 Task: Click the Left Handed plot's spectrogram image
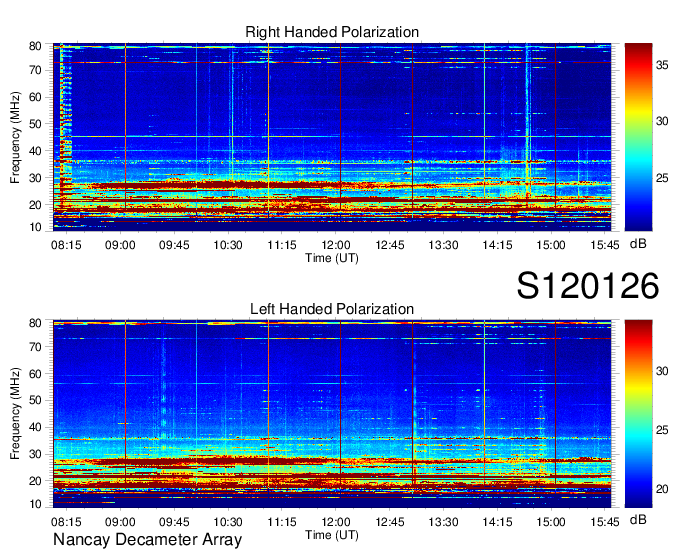(332, 414)
